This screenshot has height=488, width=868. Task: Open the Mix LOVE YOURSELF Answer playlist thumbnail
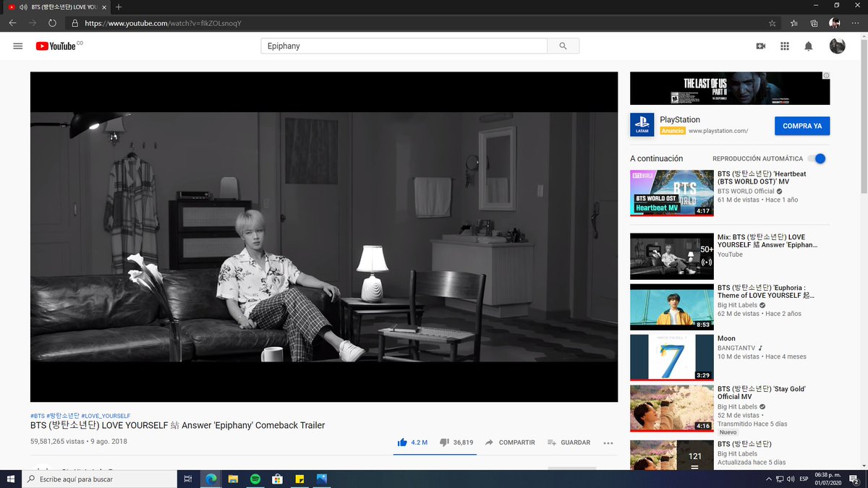tap(672, 256)
